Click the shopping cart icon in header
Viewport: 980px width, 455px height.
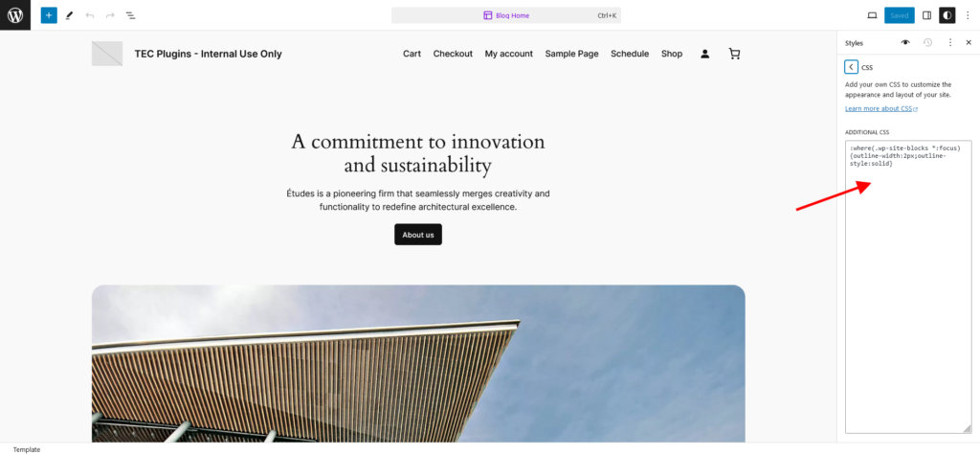click(734, 54)
